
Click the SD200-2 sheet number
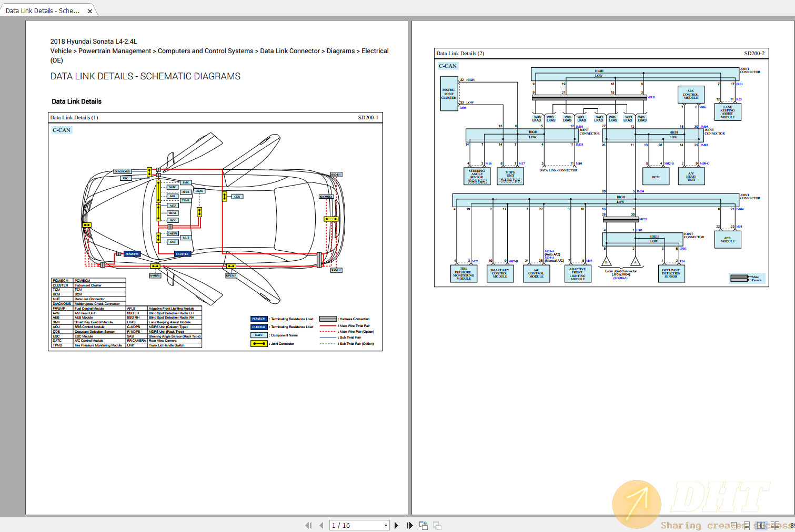pos(754,53)
